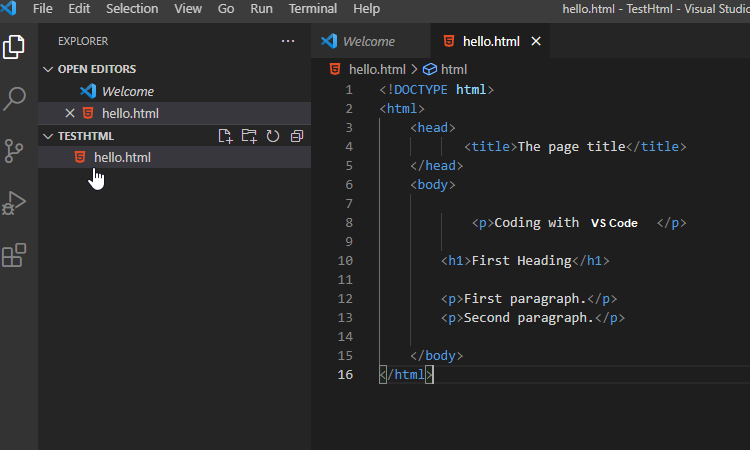
Task: Open the Explorer view in activity bar
Action: click(x=14, y=47)
